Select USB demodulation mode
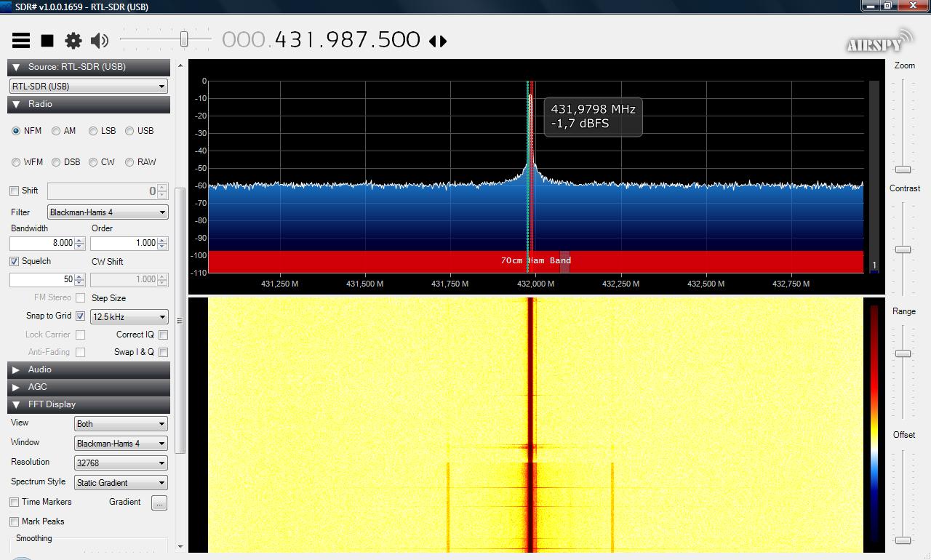931x560 pixels. (x=129, y=131)
